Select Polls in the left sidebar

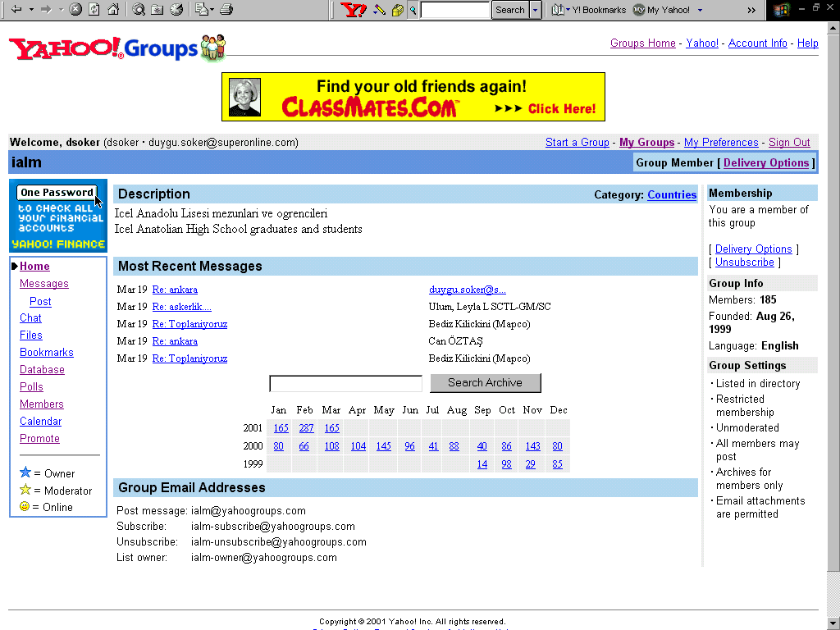pos(32,387)
